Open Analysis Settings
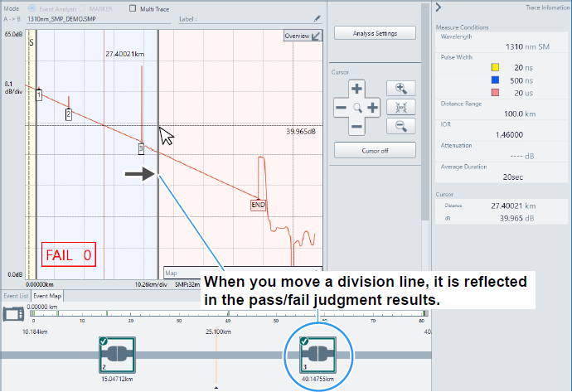The width and height of the screenshot is (572, 392). [x=375, y=33]
